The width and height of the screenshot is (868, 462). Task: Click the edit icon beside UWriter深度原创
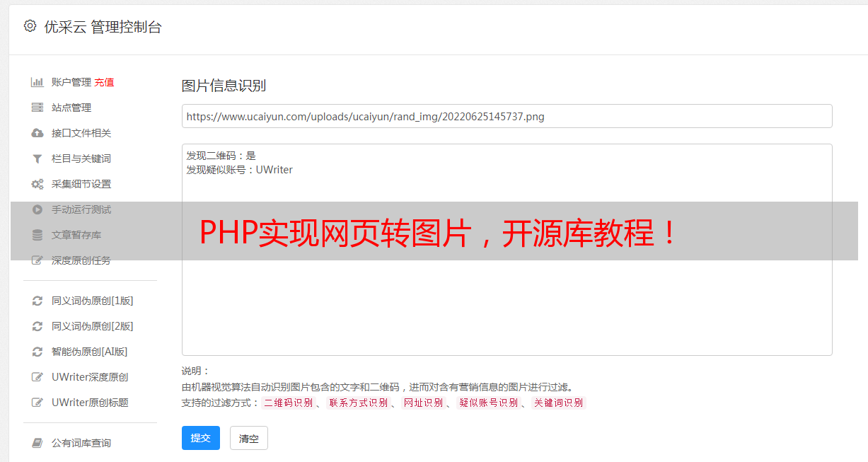click(x=37, y=377)
